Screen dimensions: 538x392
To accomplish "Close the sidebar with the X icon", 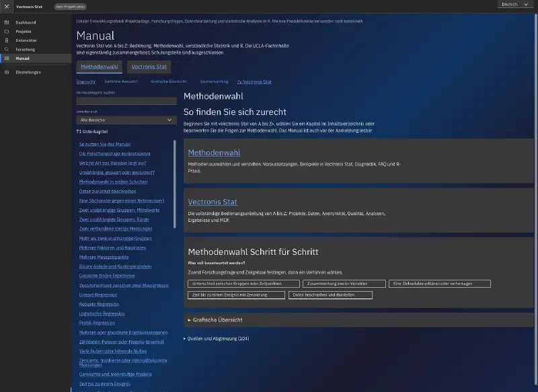I will coord(7,7).
